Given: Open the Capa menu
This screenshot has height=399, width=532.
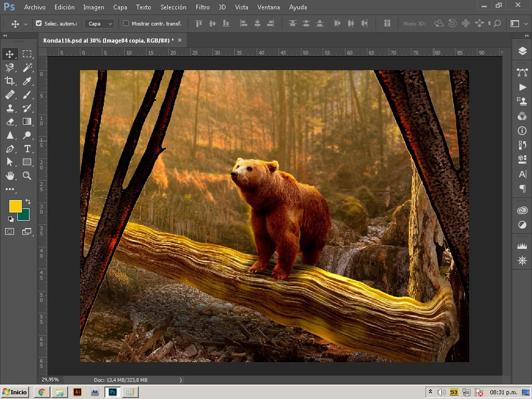Looking at the screenshot, I should click(120, 7).
